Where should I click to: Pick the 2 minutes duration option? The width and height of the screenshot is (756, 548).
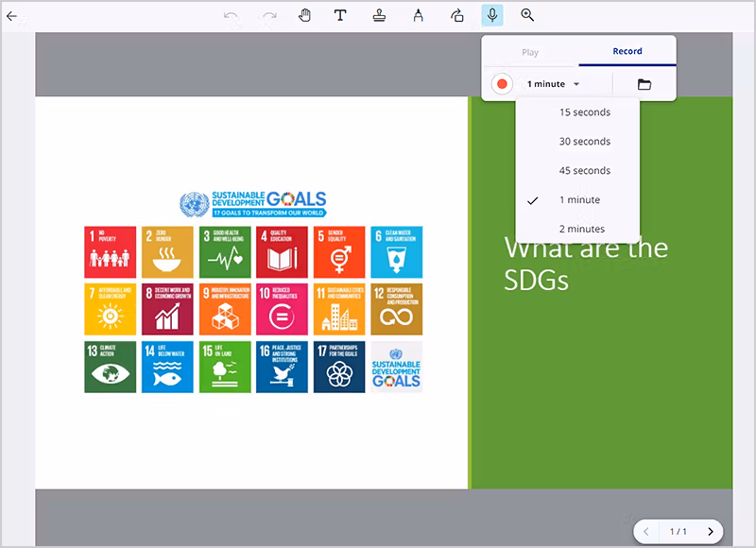click(581, 229)
